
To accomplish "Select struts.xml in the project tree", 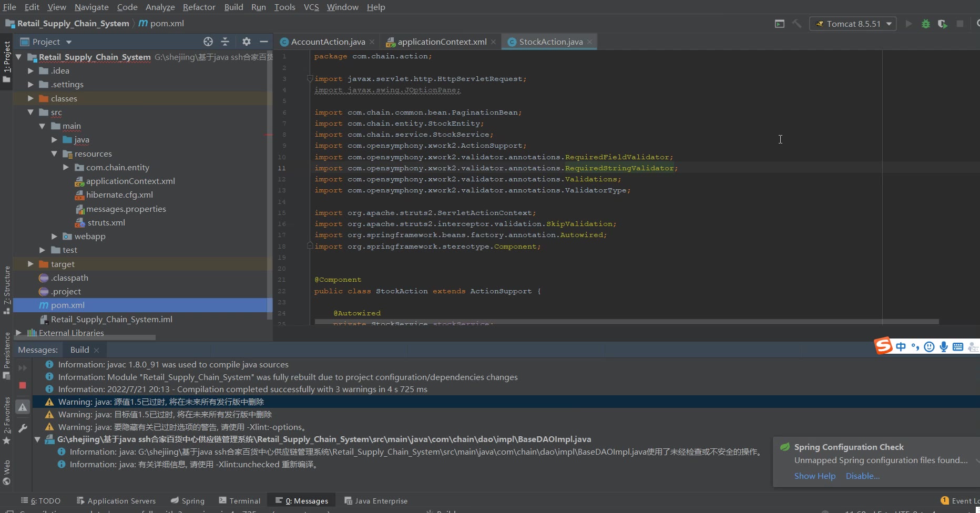I will pyautogui.click(x=106, y=222).
